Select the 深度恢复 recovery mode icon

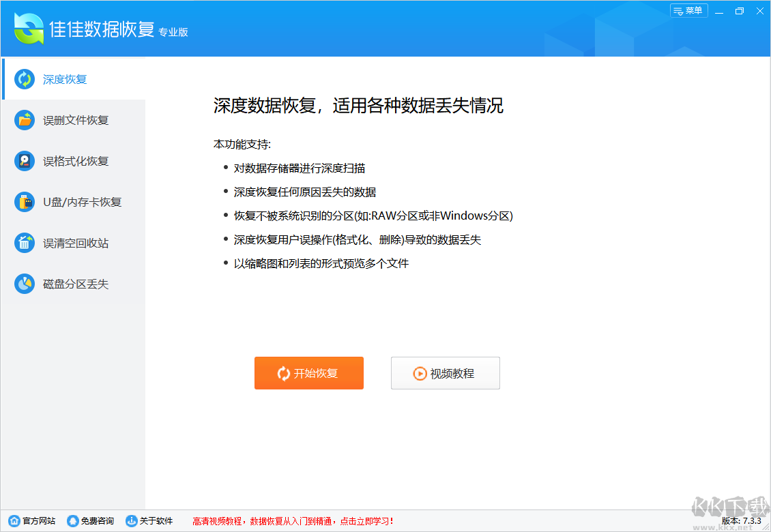(24, 79)
